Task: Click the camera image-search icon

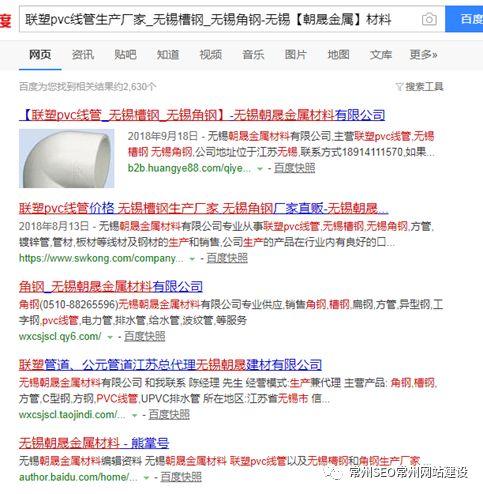Action: (x=429, y=19)
